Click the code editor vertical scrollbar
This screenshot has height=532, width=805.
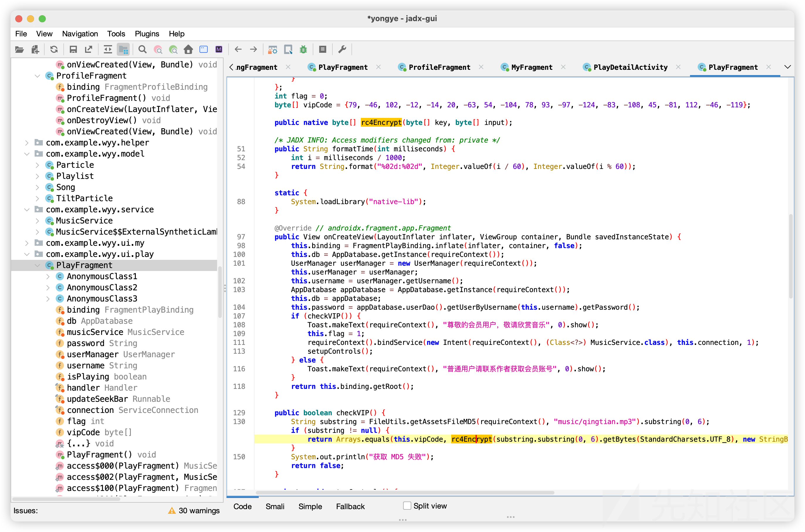pyautogui.click(x=791, y=256)
